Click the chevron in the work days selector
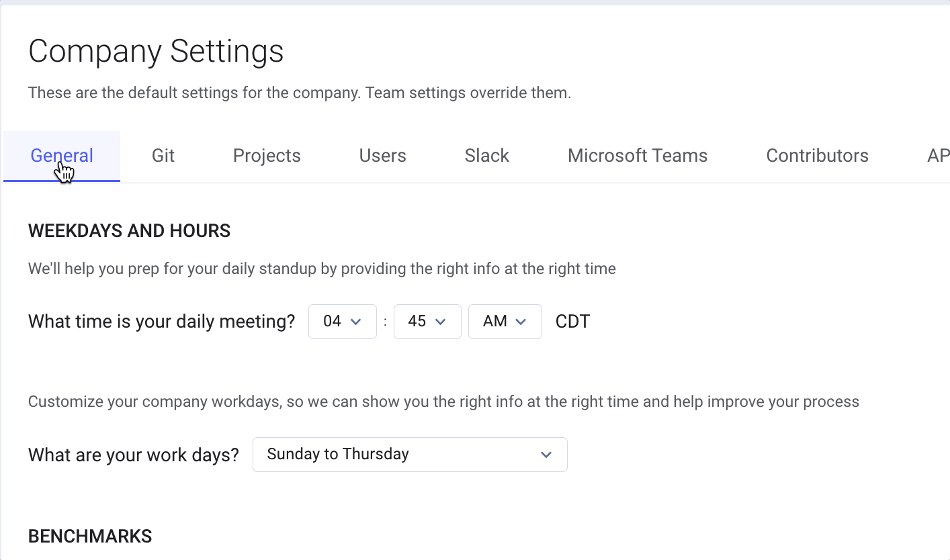 (546, 455)
